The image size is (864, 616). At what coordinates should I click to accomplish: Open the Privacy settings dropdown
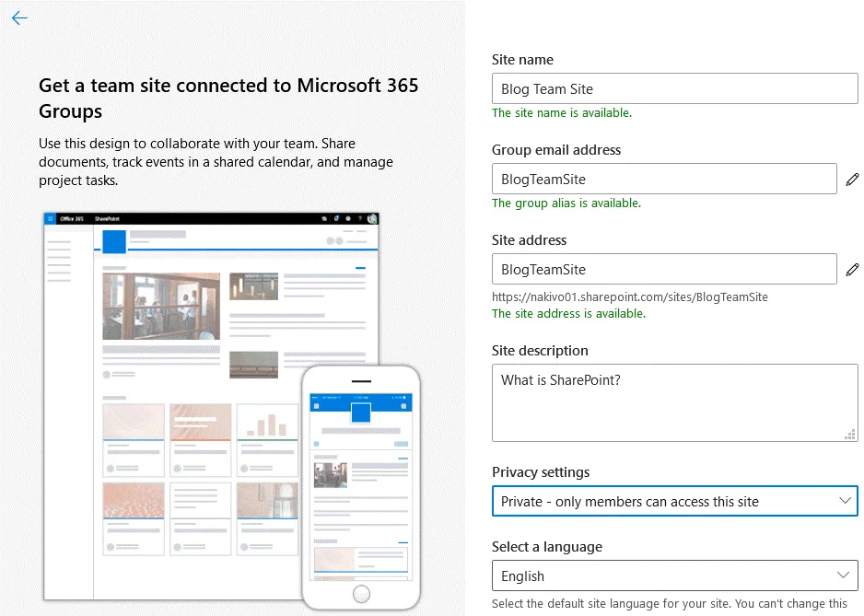click(x=674, y=502)
